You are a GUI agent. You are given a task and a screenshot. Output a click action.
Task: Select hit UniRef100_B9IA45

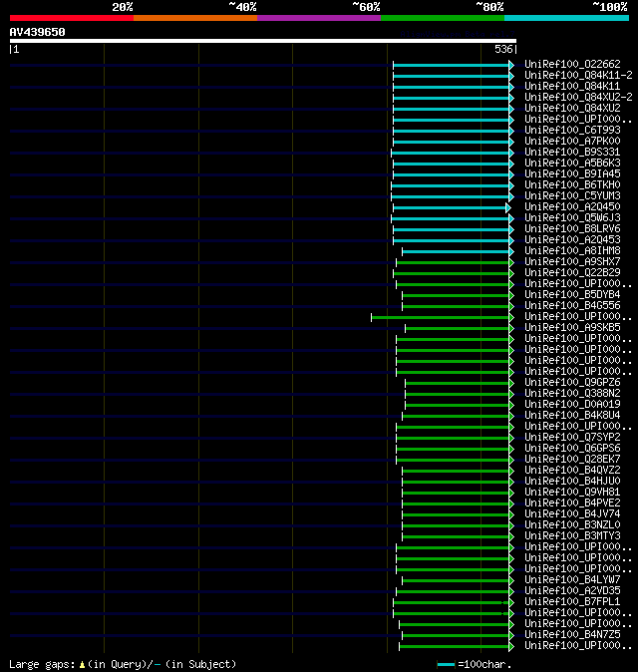click(572, 174)
